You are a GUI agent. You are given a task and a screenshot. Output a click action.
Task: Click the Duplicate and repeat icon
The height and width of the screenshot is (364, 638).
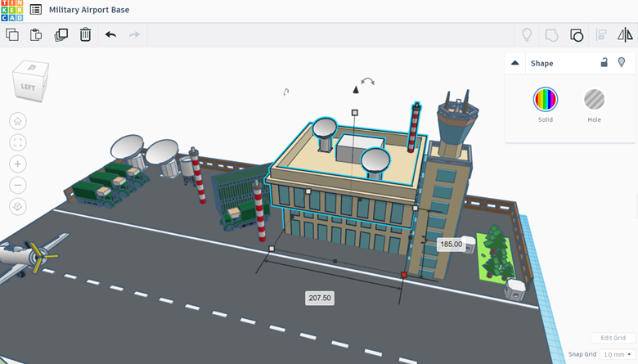click(x=61, y=34)
